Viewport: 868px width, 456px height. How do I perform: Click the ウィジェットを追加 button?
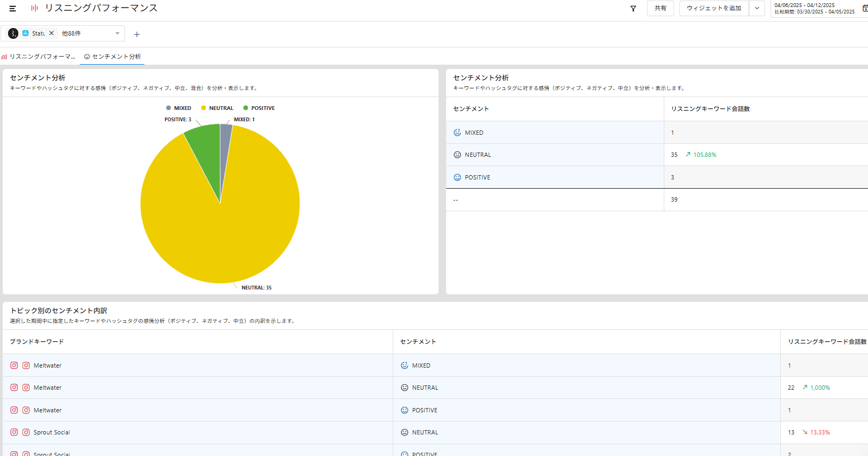714,9
